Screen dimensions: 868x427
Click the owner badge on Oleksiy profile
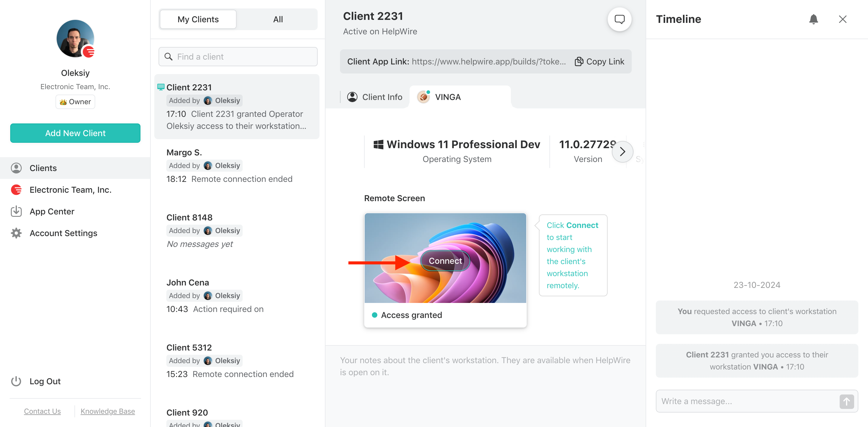[75, 101]
